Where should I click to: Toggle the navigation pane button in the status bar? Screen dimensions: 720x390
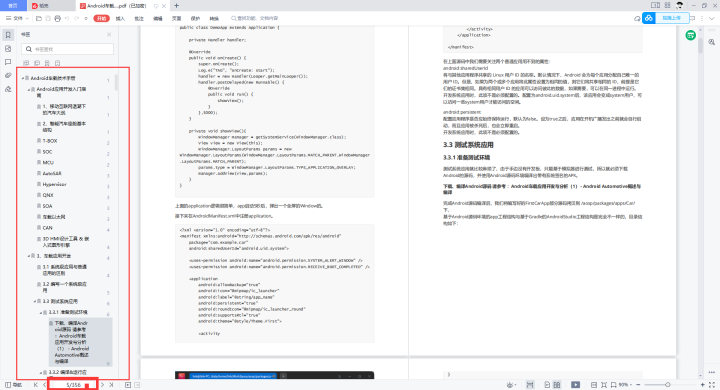[13, 385]
